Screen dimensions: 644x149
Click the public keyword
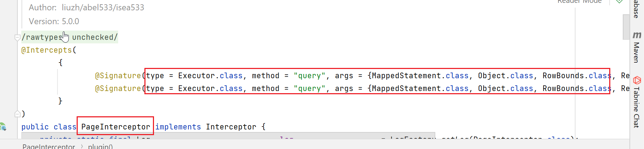[35, 127]
